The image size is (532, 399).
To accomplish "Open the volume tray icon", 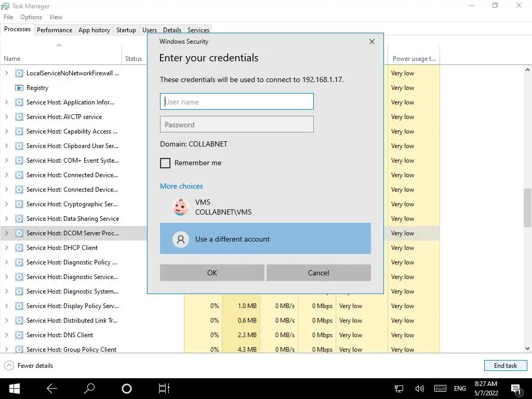I will click(420, 389).
